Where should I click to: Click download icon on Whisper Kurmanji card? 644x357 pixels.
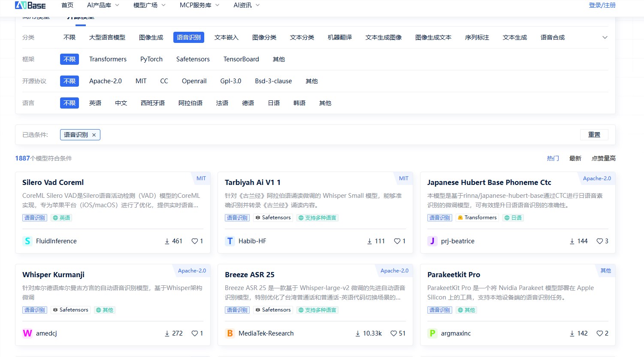point(167,334)
